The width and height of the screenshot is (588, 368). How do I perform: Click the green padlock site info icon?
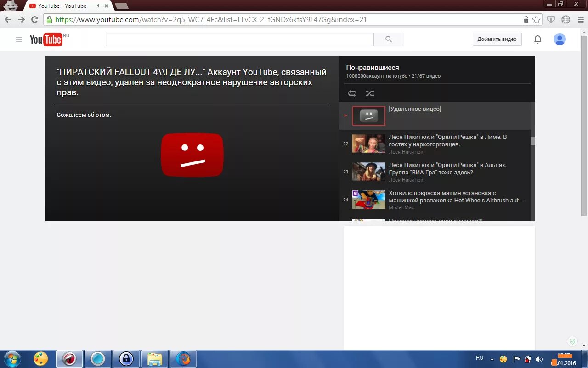click(x=49, y=20)
